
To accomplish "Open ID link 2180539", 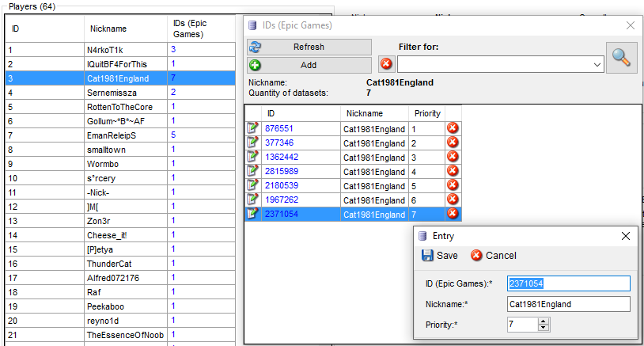I will (x=281, y=185).
